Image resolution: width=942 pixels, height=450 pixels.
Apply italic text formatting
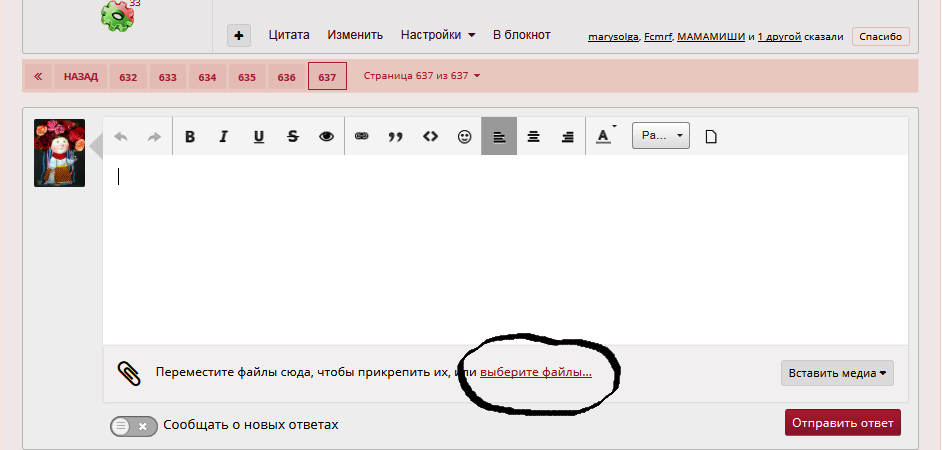point(224,137)
